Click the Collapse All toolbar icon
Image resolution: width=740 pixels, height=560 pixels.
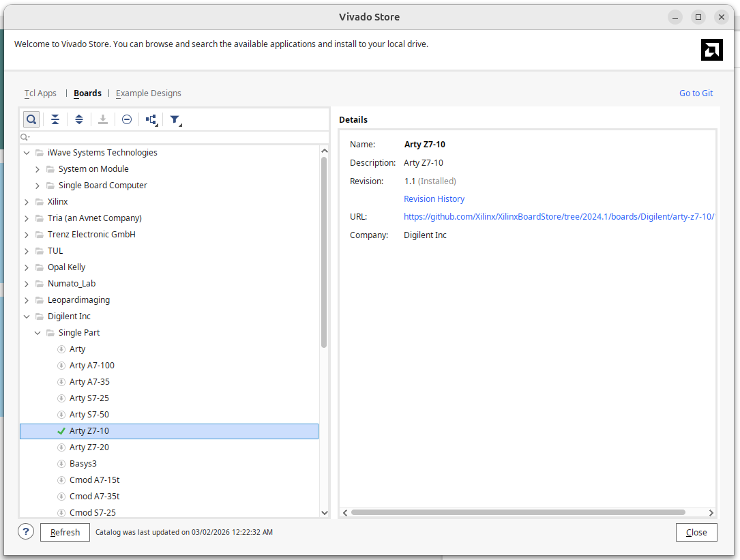[x=55, y=119]
